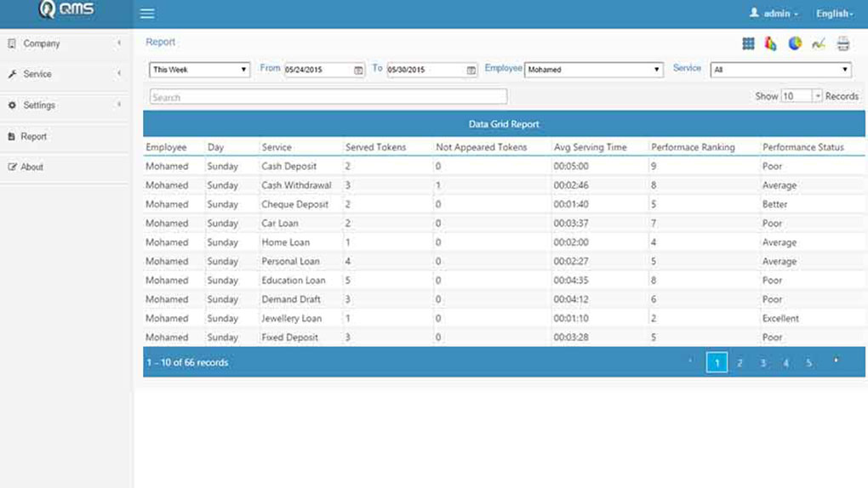Open the bar chart report view
The image size is (868, 488).
pos(771,43)
